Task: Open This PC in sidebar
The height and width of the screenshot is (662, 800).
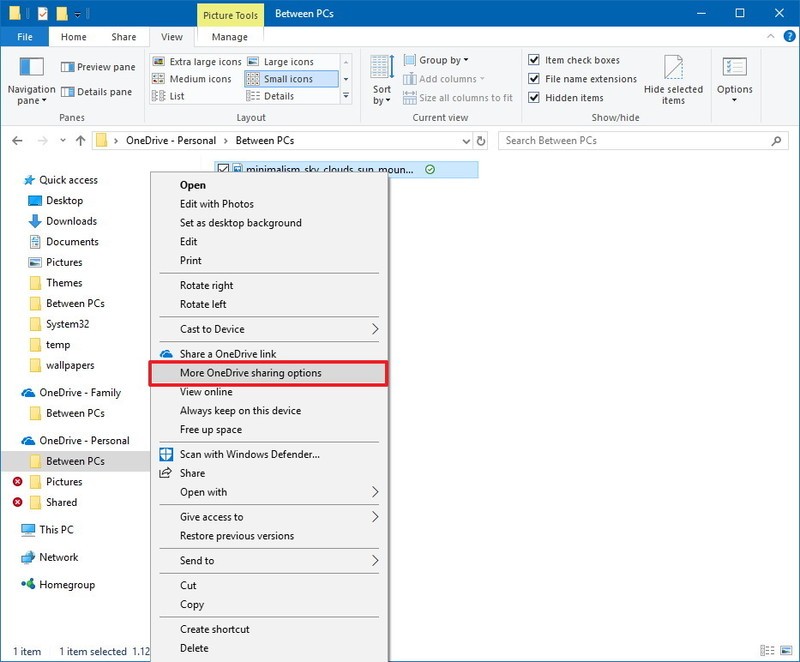Action: tap(47, 529)
